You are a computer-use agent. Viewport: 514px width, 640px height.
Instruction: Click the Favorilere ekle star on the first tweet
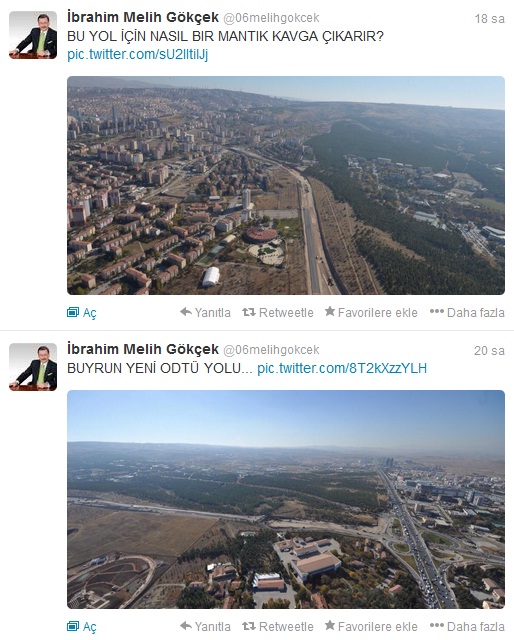point(330,312)
